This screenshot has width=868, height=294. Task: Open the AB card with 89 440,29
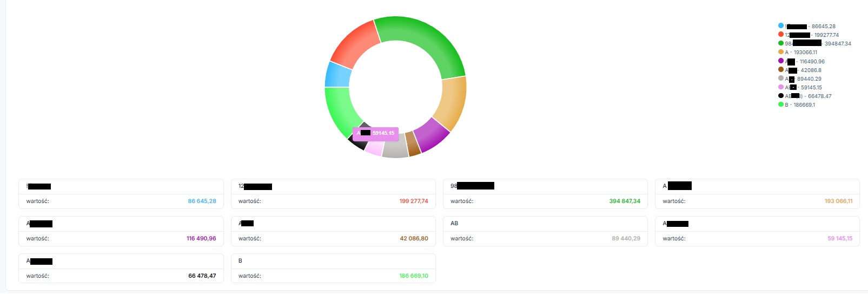545,231
